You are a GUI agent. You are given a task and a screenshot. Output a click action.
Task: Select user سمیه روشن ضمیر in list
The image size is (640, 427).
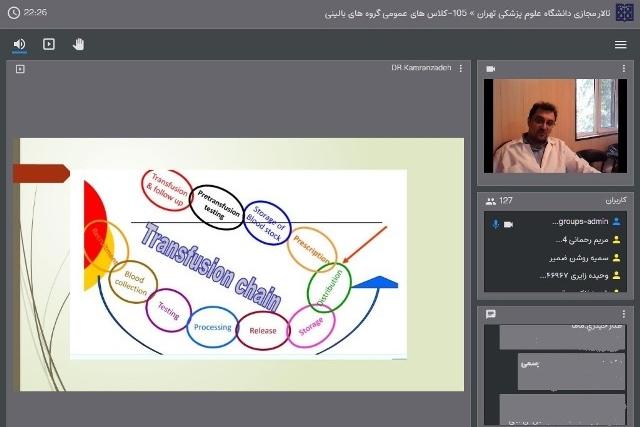(x=555, y=258)
